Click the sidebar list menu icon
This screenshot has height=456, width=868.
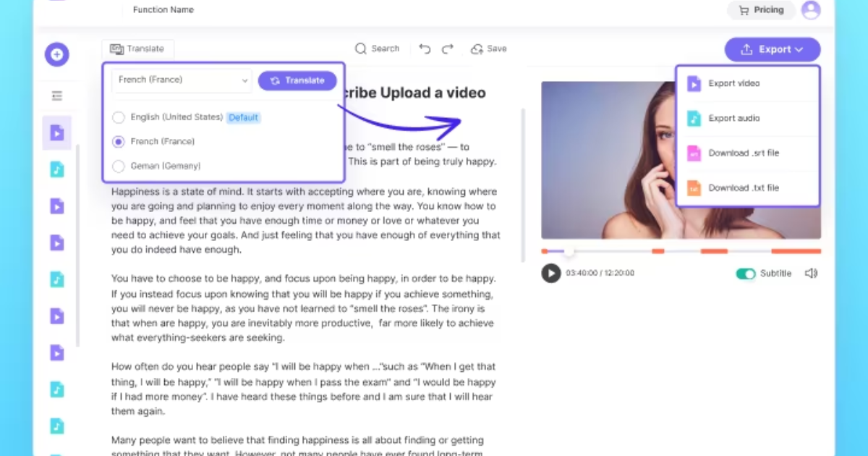[x=57, y=96]
